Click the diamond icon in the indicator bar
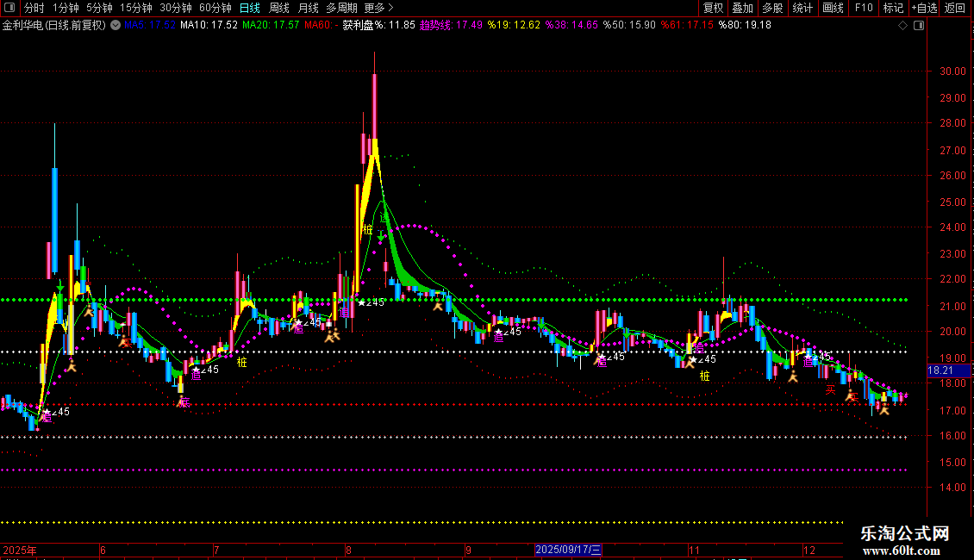Screen dimensions: 974x560 tap(902, 26)
